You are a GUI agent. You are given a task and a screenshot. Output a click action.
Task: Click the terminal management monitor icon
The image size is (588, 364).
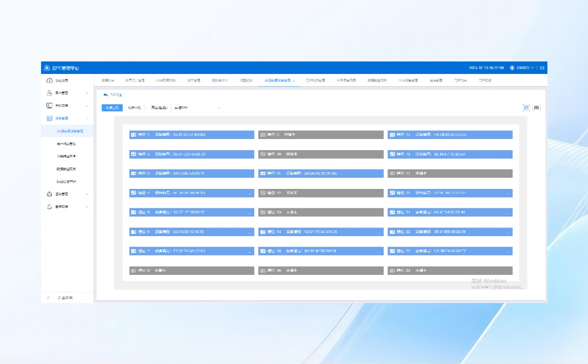49,106
